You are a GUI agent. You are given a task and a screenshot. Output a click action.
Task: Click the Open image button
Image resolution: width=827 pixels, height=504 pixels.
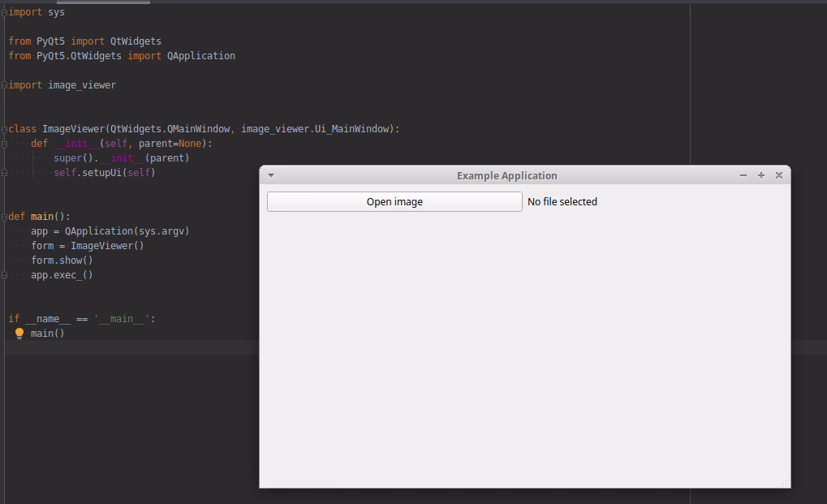click(x=394, y=202)
